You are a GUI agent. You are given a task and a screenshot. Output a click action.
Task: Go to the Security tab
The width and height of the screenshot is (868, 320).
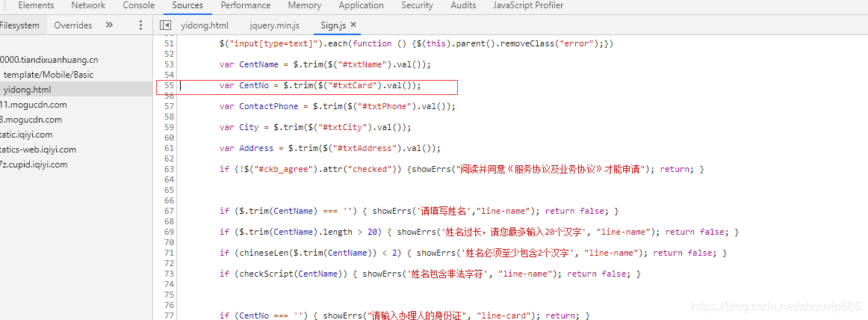pos(417,5)
